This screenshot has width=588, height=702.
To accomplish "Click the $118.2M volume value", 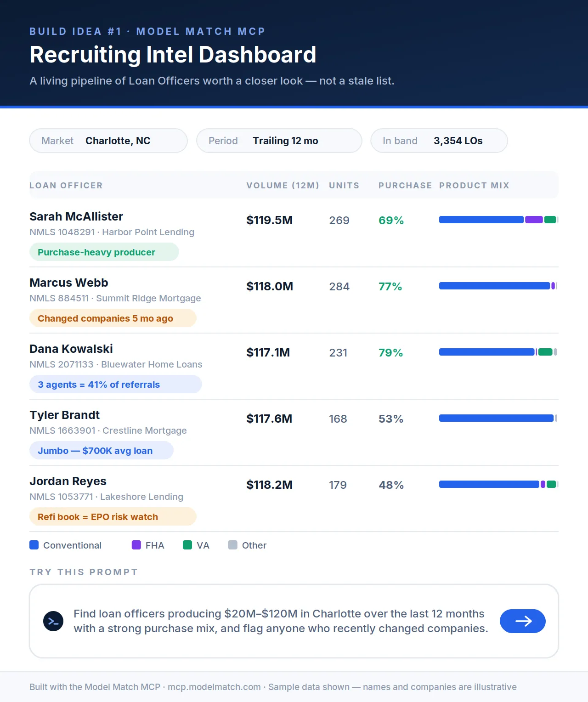I will [x=270, y=485].
